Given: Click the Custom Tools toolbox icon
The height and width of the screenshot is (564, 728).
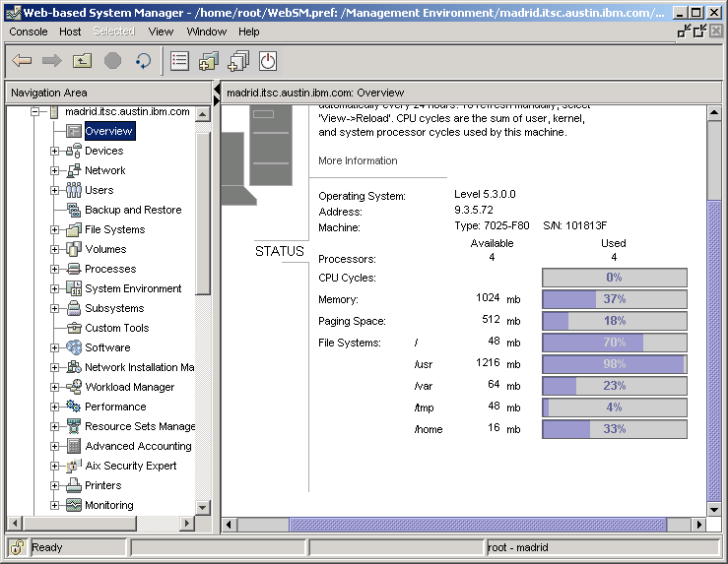Looking at the screenshot, I should click(74, 328).
